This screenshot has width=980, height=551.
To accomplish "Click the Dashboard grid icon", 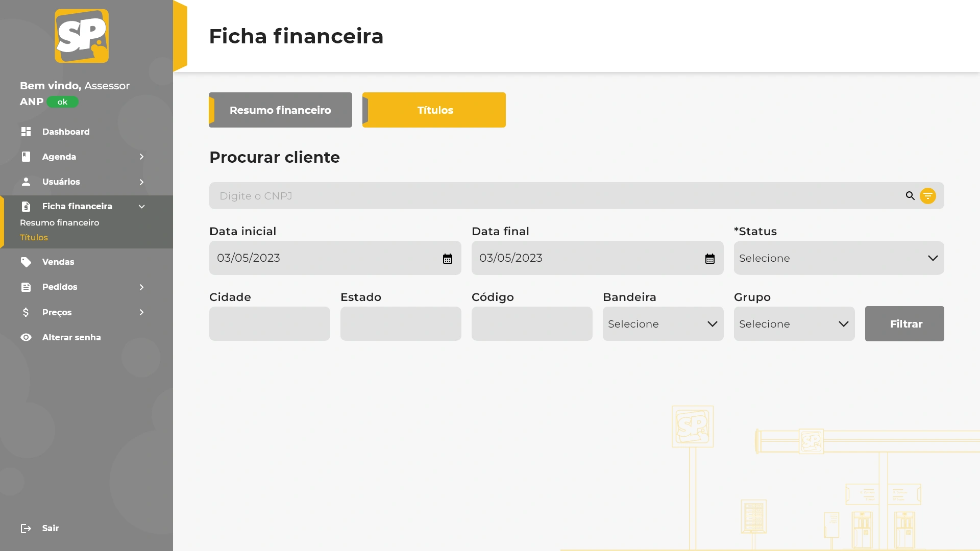I will 26,132.
